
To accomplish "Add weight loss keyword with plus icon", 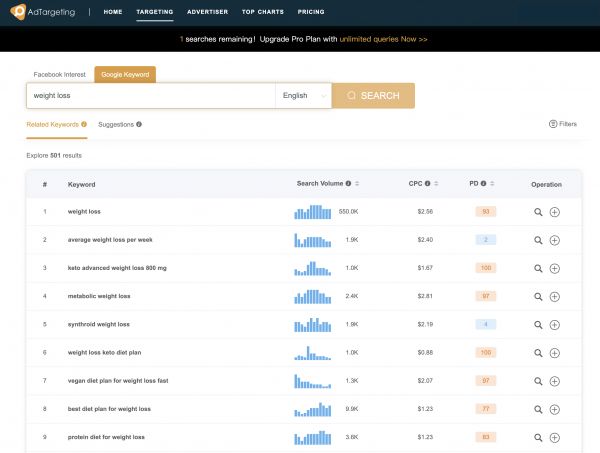I will (554, 212).
